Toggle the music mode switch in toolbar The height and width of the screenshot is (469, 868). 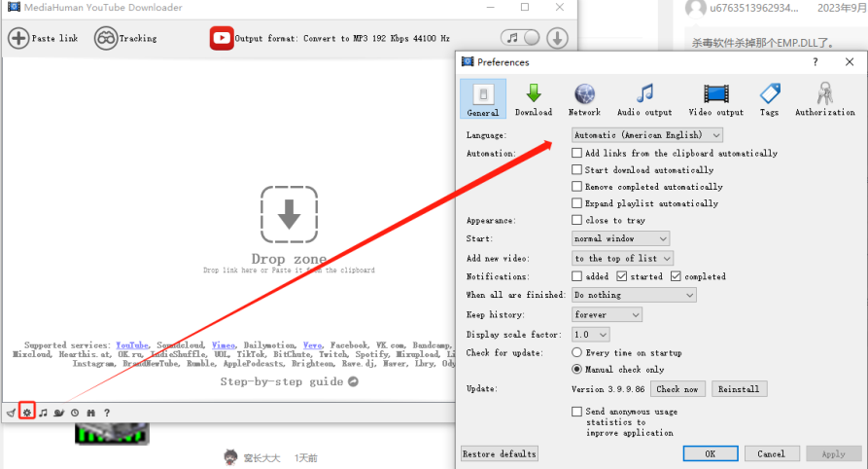coord(520,38)
